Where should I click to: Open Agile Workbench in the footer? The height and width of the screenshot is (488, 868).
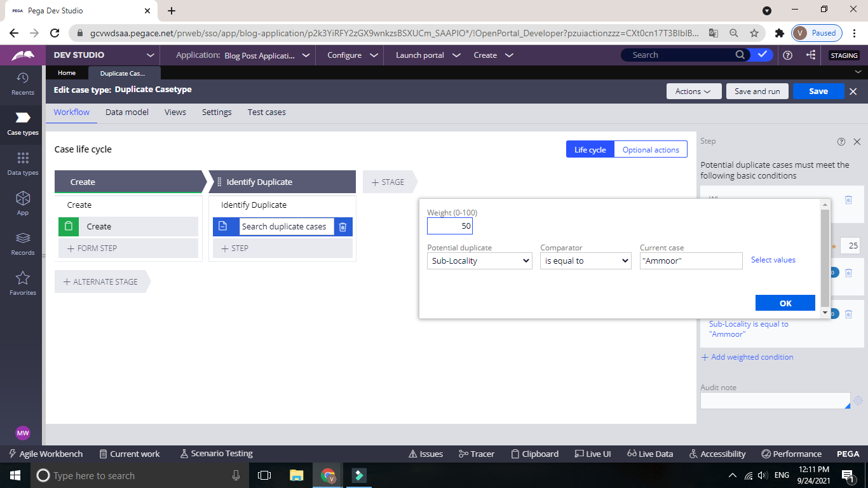(x=46, y=454)
